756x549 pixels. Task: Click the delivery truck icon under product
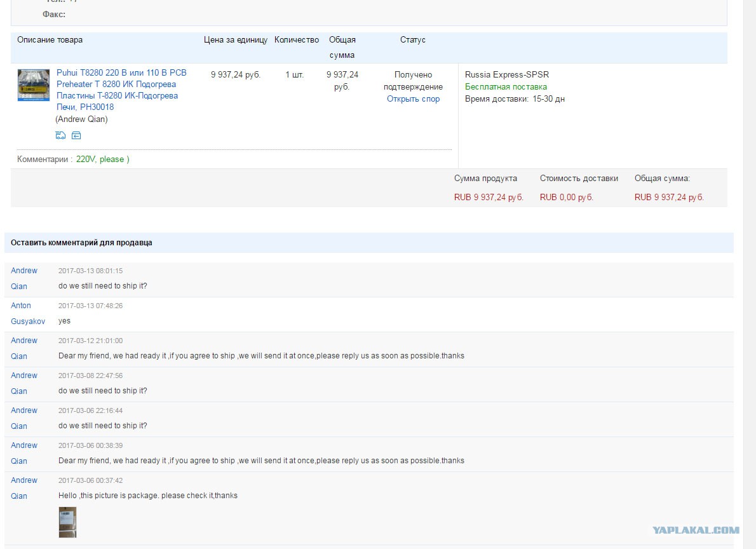60,135
